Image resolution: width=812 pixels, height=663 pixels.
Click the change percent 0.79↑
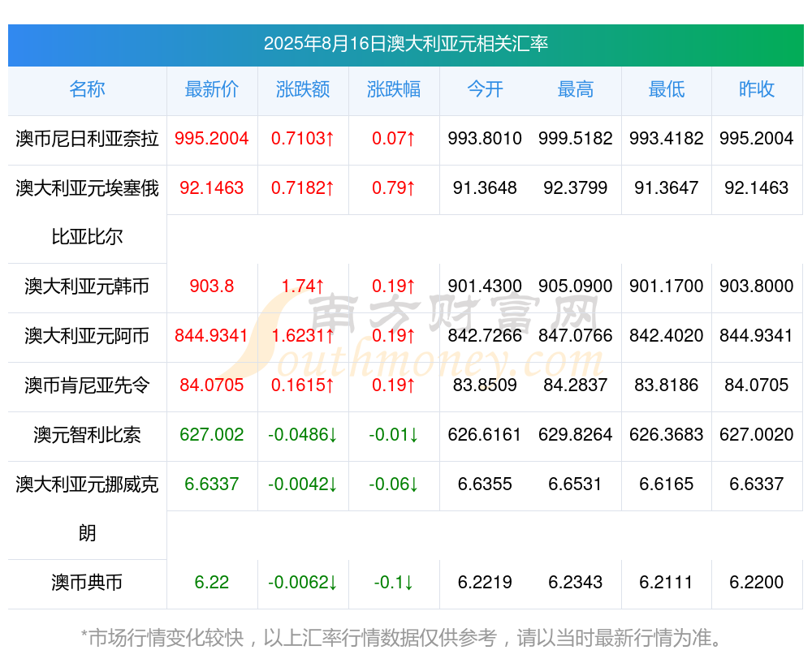394,188
